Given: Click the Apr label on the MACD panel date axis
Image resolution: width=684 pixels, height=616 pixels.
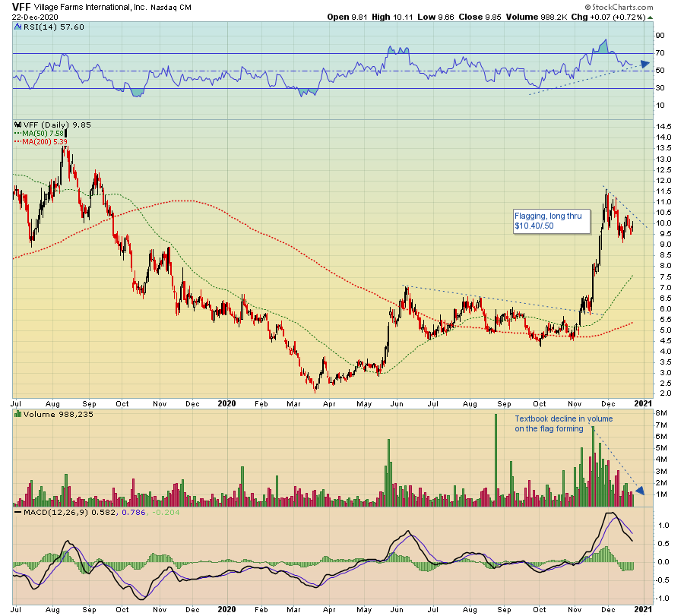Looking at the screenshot, I should (329, 609).
